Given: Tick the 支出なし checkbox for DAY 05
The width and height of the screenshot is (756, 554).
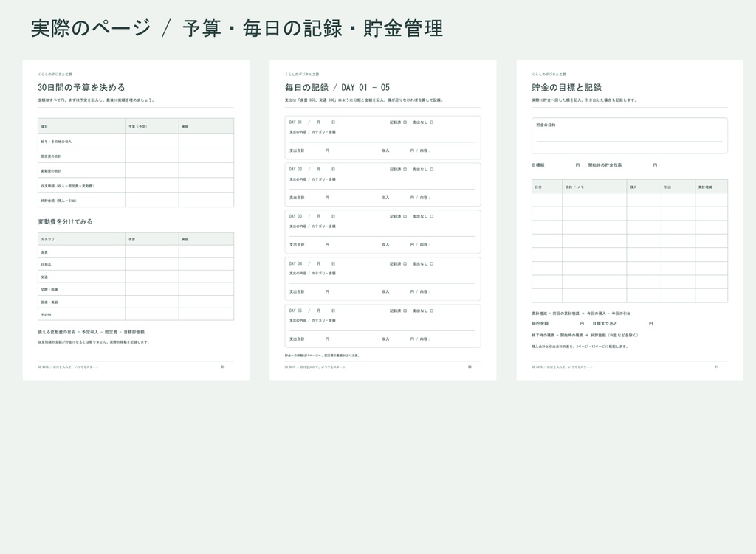Looking at the screenshot, I should click(431, 311).
